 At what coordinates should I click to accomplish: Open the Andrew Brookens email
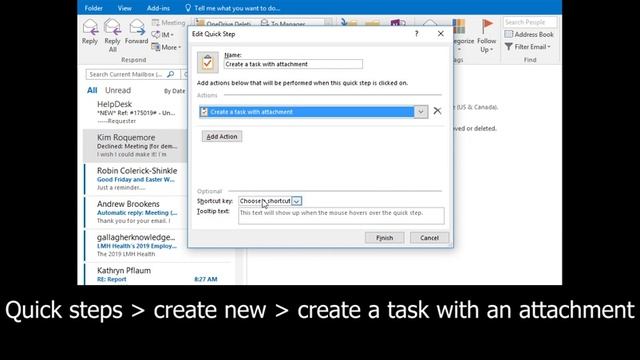click(x=136, y=212)
